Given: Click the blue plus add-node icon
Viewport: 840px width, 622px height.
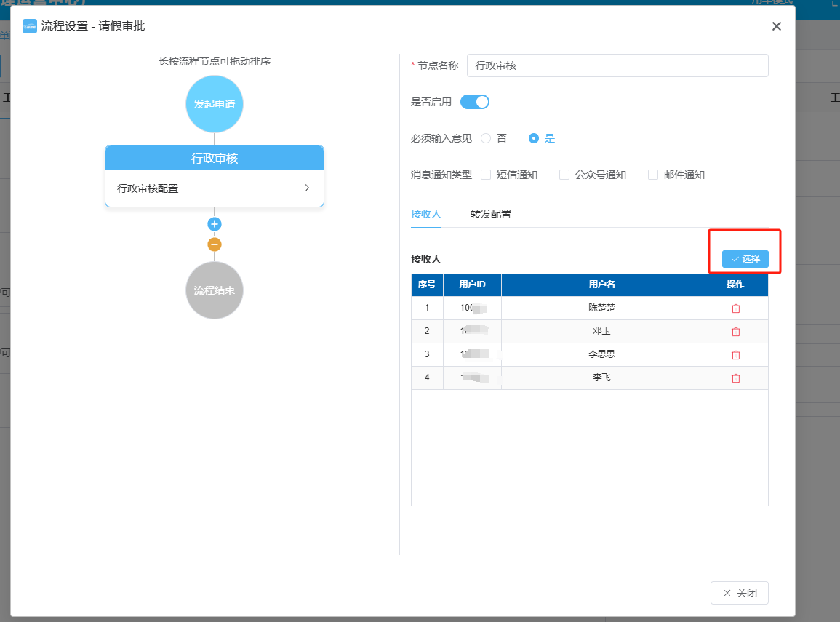Looking at the screenshot, I should (215, 224).
